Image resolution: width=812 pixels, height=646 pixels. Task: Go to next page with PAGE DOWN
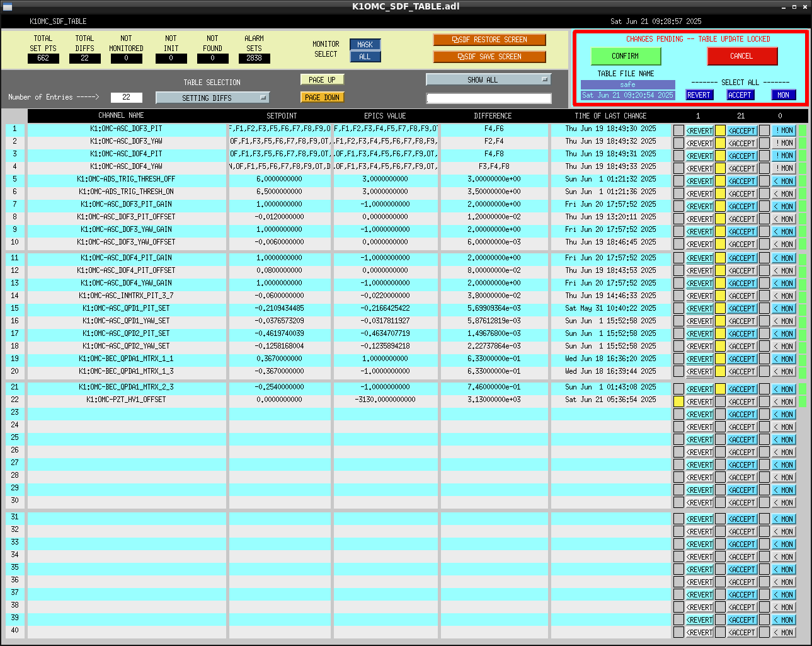pyautogui.click(x=322, y=98)
